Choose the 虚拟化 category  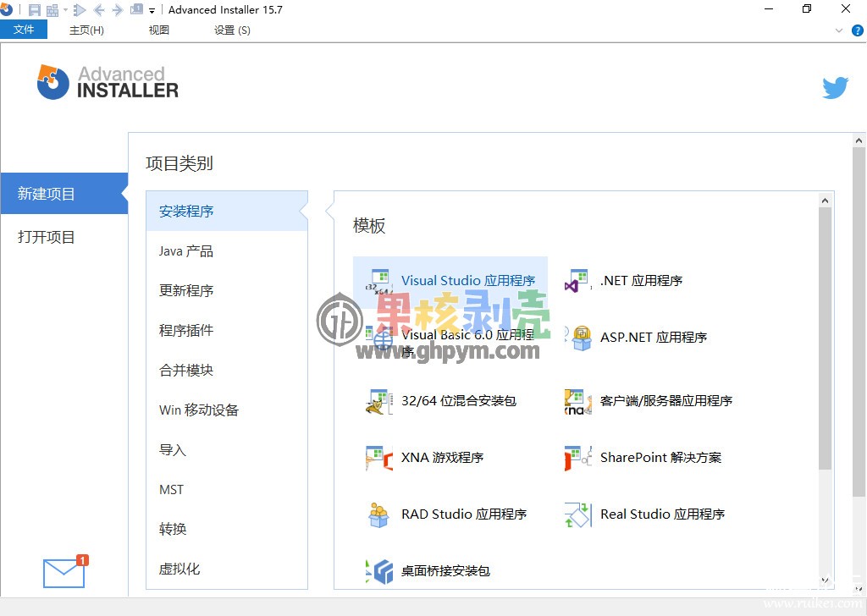227,569
